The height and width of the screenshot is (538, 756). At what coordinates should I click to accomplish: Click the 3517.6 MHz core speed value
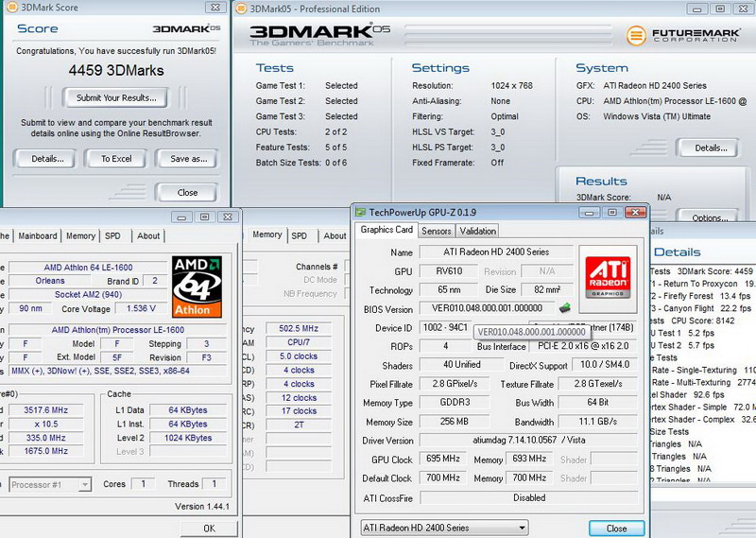(x=45, y=410)
